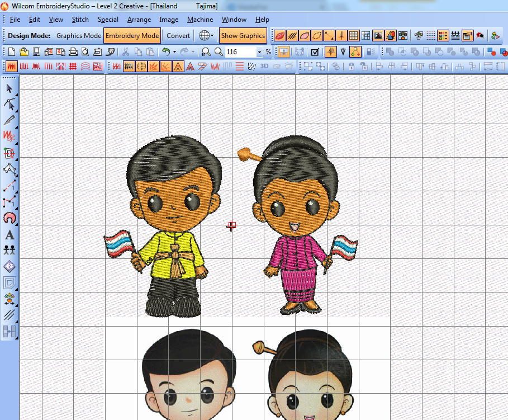Click Show Graphics button
Image resolution: width=508 pixels, height=420 pixels.
click(243, 36)
